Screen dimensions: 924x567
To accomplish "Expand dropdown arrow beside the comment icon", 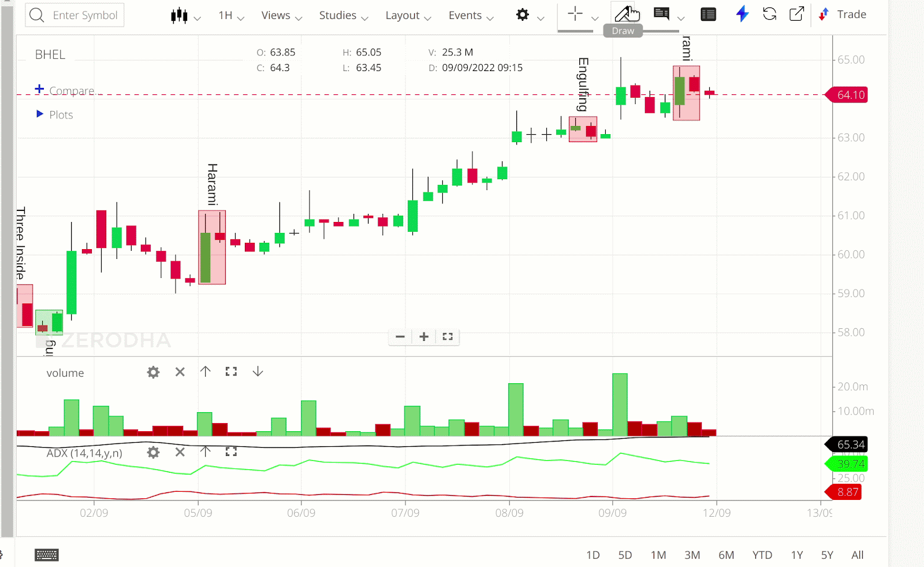I will [681, 18].
